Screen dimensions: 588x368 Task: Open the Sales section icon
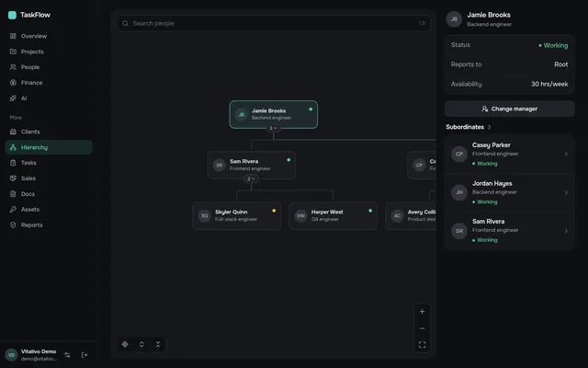tap(13, 178)
